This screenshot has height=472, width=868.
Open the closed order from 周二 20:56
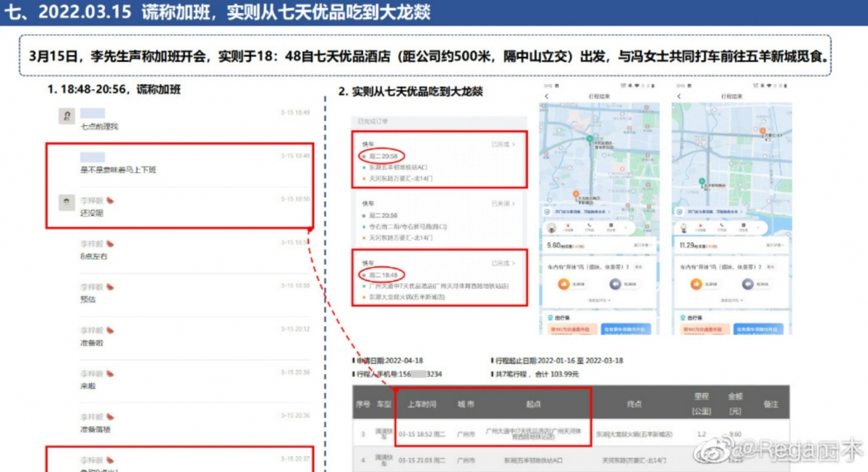pos(439,220)
